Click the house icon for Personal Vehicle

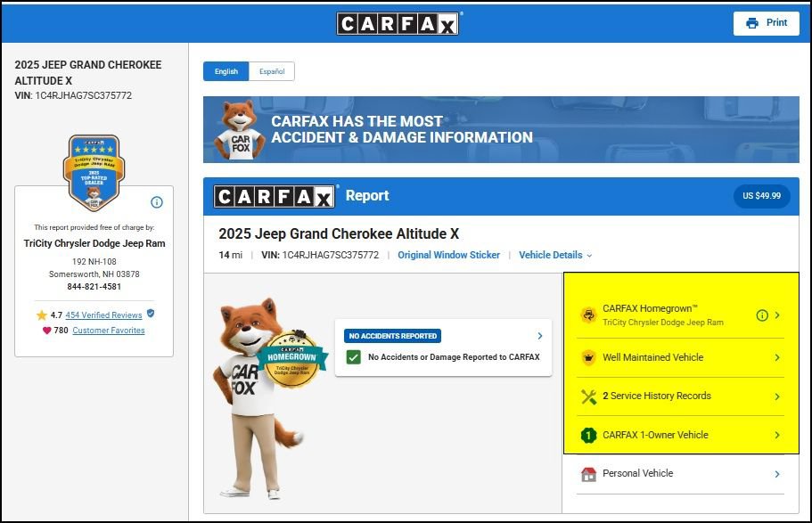[588, 474]
